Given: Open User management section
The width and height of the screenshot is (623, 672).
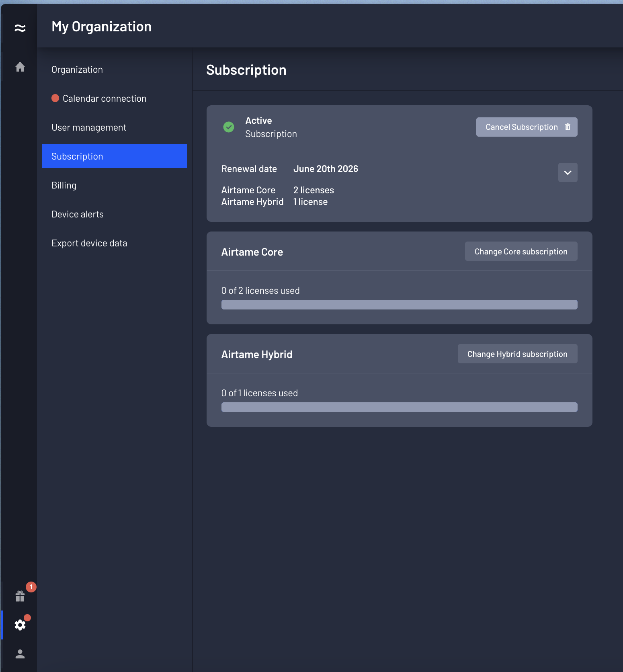Looking at the screenshot, I should (x=115, y=127).
